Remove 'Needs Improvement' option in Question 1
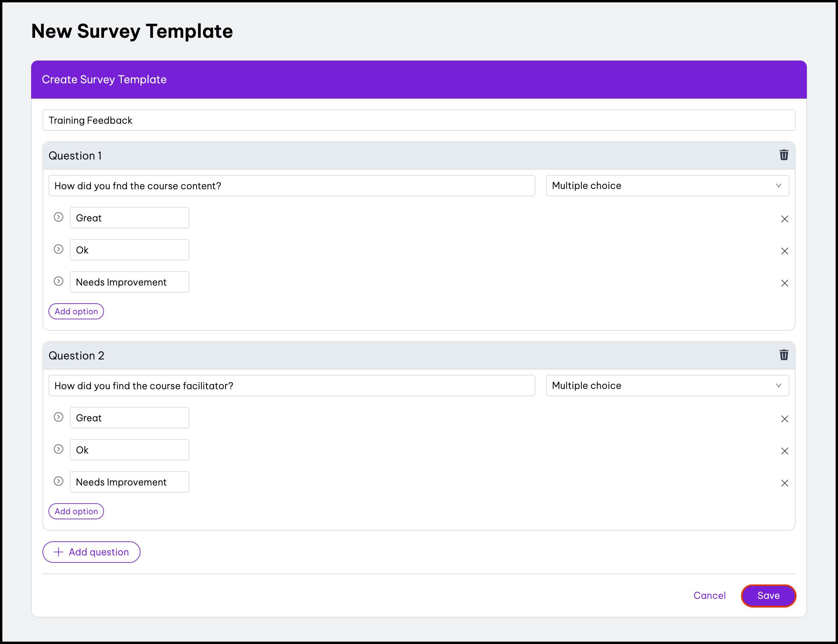This screenshot has width=838, height=644. click(x=784, y=283)
